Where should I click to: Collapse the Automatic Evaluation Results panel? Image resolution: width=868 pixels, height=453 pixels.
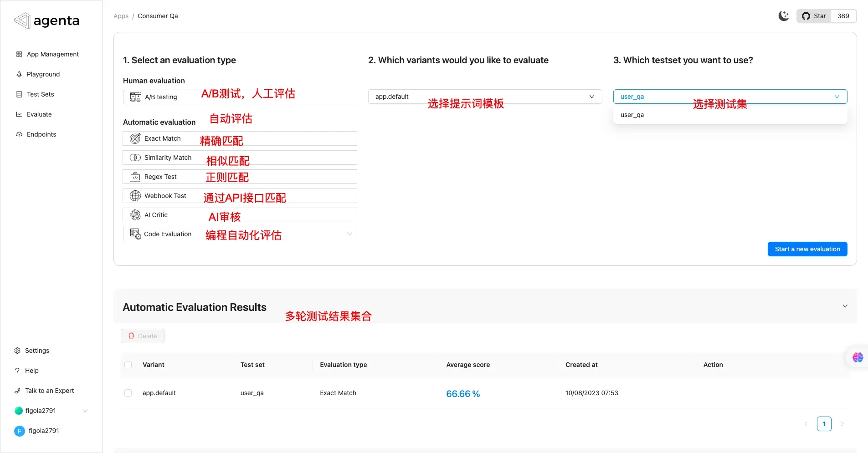coord(845,306)
